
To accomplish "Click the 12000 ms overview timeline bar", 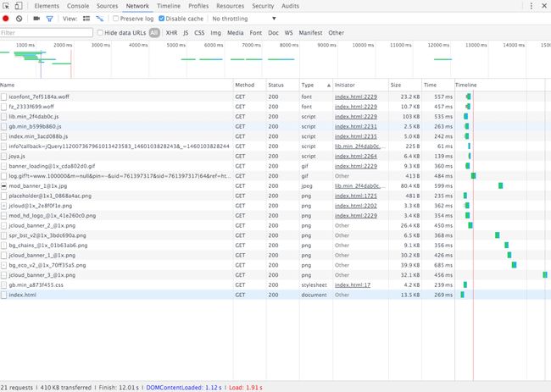I will pos(442,59).
